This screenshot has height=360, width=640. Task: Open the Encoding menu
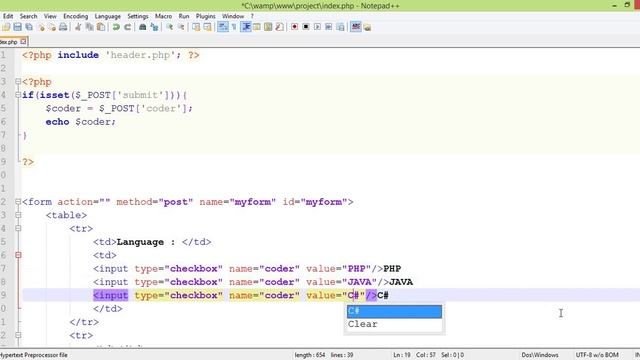76,16
